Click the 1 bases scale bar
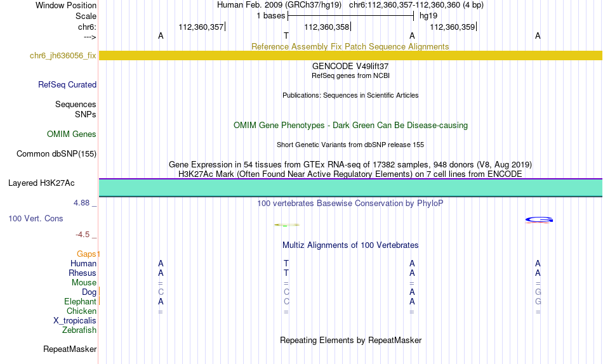 (351, 16)
